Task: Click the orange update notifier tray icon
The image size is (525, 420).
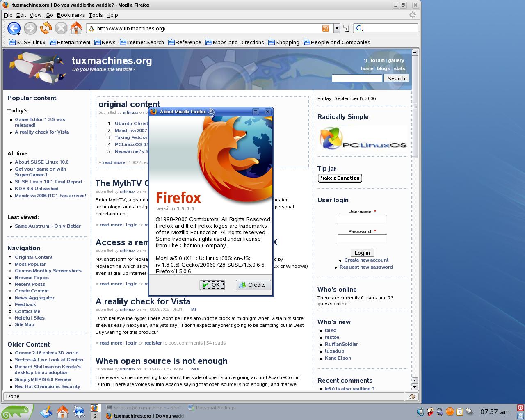Action: pyautogui.click(x=450, y=412)
